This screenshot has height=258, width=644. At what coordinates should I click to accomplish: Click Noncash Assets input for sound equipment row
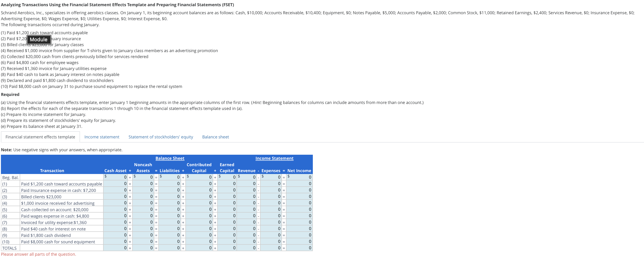point(143,241)
